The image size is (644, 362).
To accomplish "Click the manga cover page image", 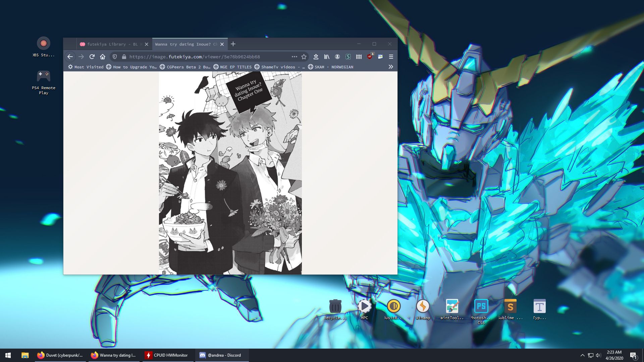I will click(x=230, y=173).
